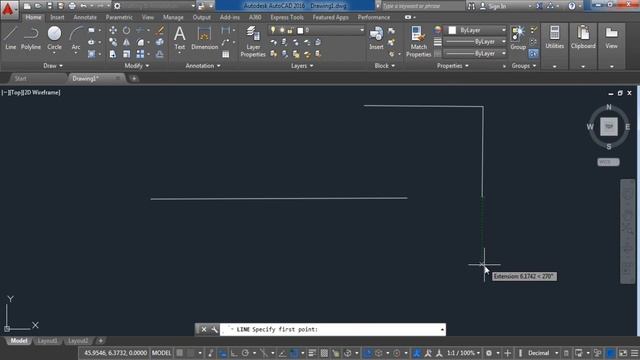
Task: Open the Parametric ribbon tab
Action: [x=119, y=18]
